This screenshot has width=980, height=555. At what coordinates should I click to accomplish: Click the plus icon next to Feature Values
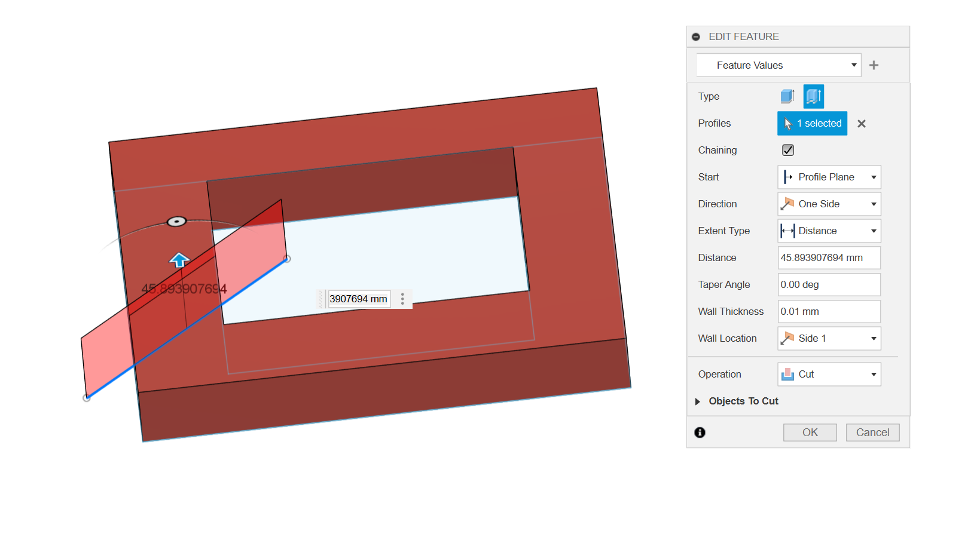pos(874,65)
